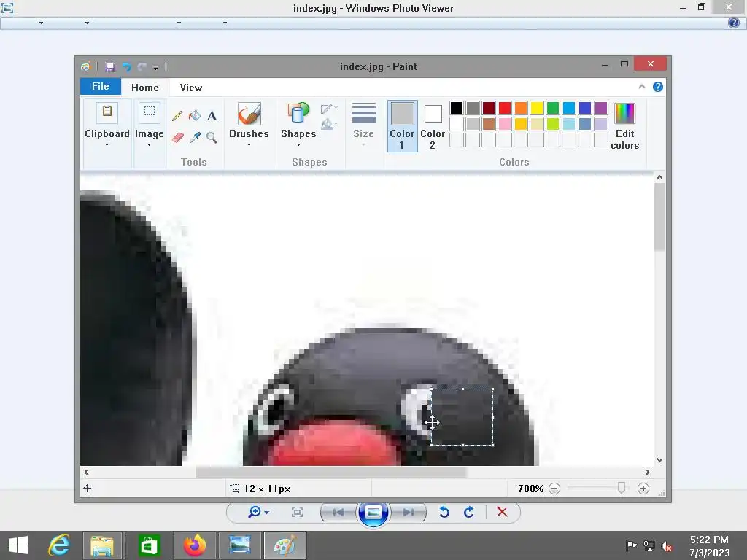747x560 pixels.
Task: Open Customize Quick Access Toolbar dropdown
Action: [156, 67]
